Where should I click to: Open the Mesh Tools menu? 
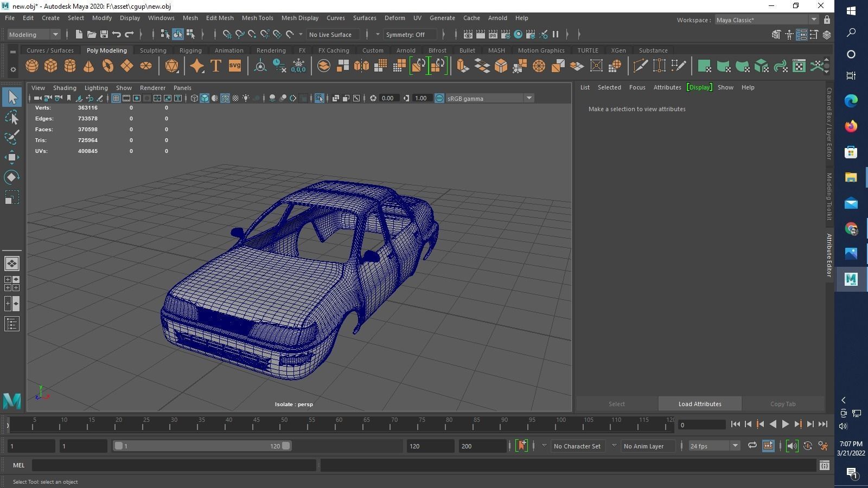click(x=257, y=18)
